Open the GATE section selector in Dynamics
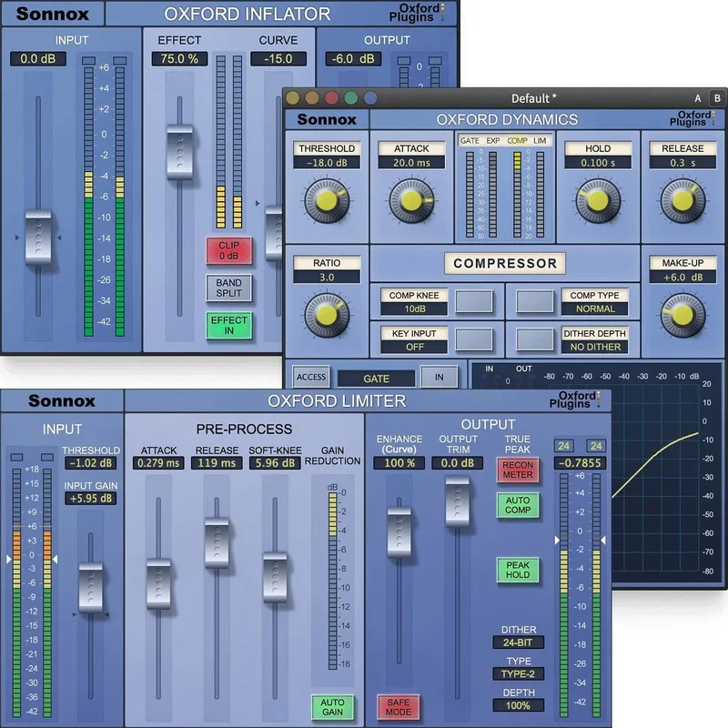728x728 pixels. (x=376, y=379)
